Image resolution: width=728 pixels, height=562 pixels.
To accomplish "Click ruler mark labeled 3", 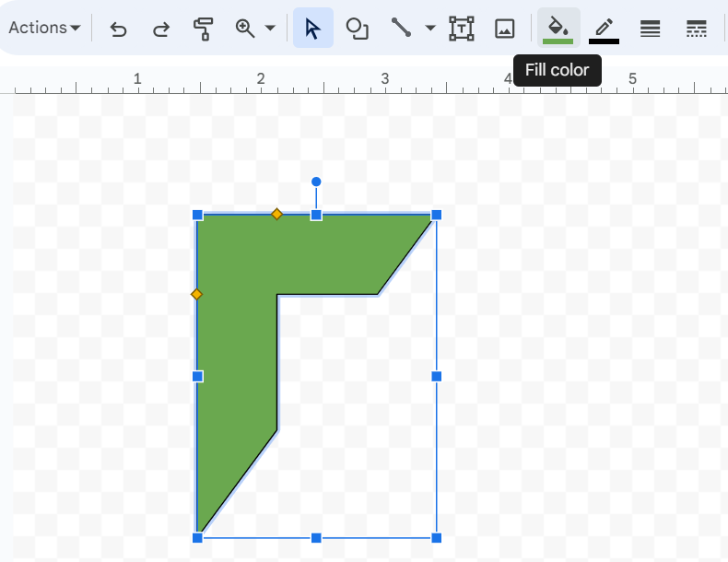I will 385,79.
